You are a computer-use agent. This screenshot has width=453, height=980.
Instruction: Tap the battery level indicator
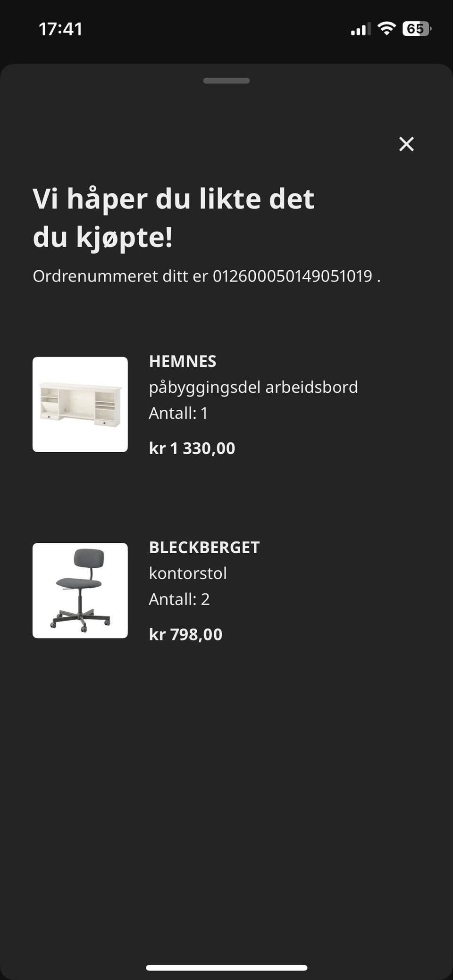tap(416, 29)
